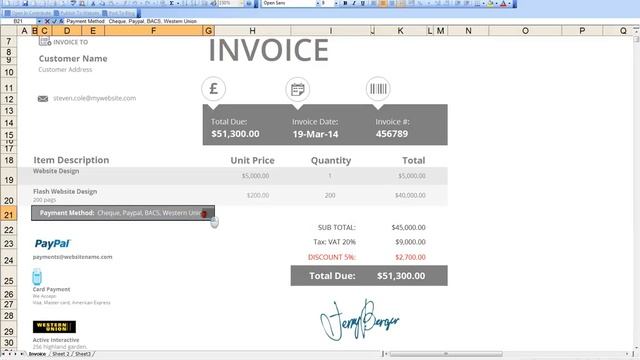Select column A header

(24, 31)
